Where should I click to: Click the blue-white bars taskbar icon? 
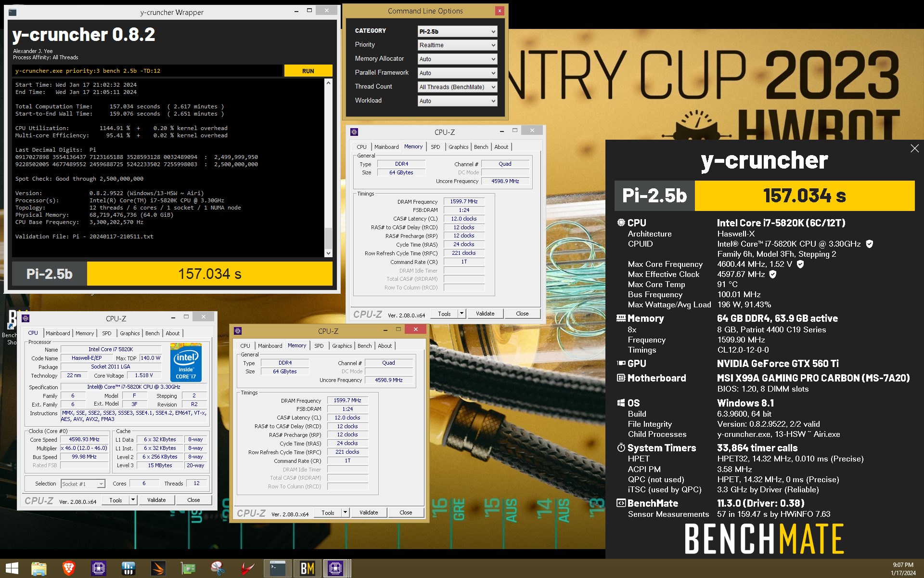128,569
